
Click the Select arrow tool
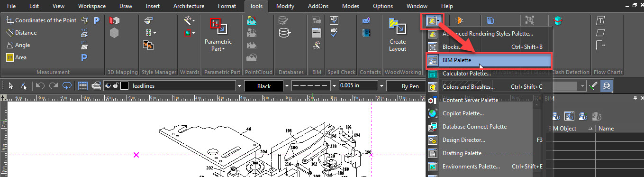[x=11, y=86]
